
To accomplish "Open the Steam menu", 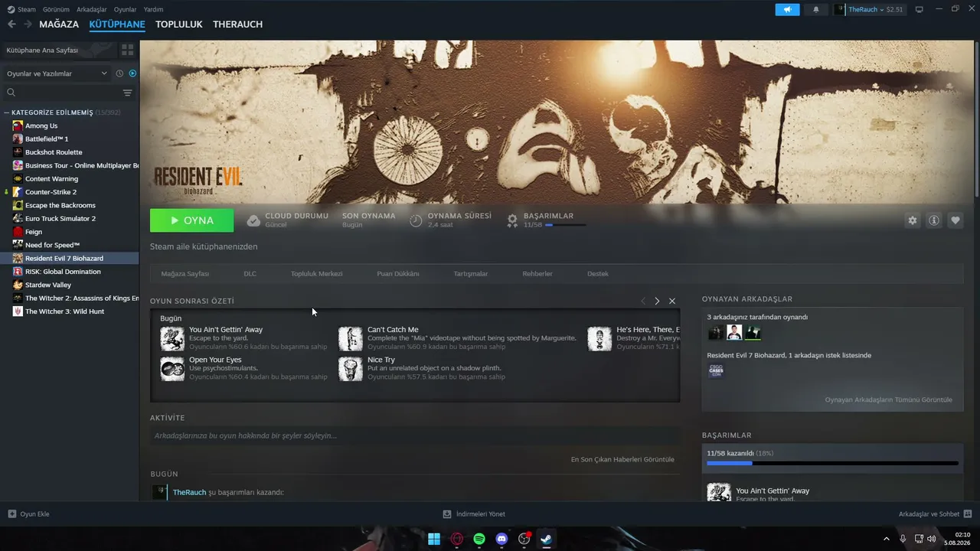I will (x=21, y=9).
